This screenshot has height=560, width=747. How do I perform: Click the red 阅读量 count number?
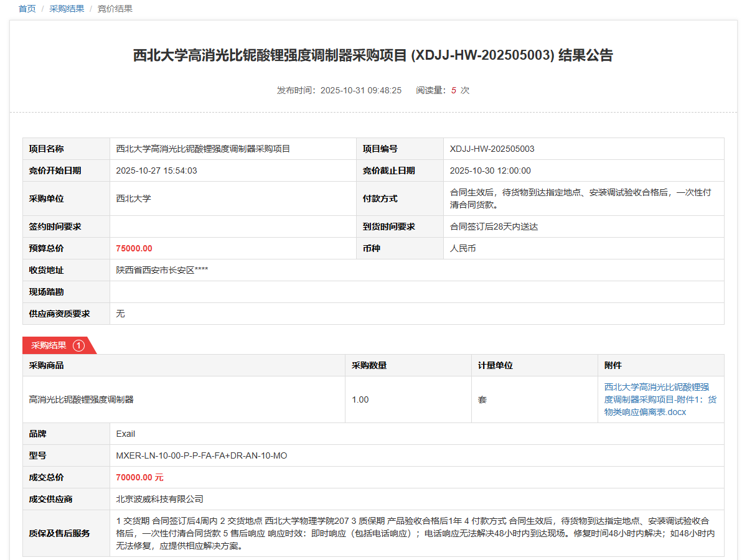[x=454, y=90]
